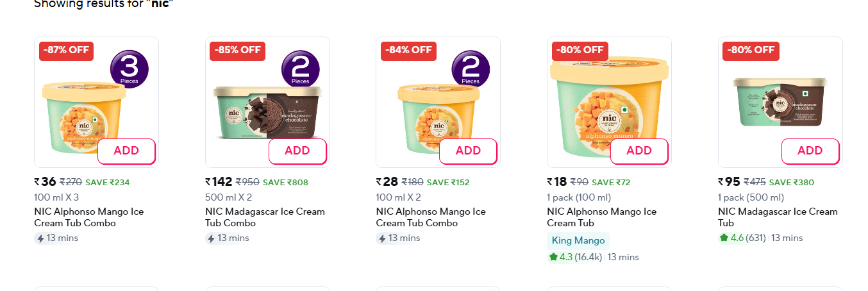Select the King Mango tag

(x=578, y=241)
